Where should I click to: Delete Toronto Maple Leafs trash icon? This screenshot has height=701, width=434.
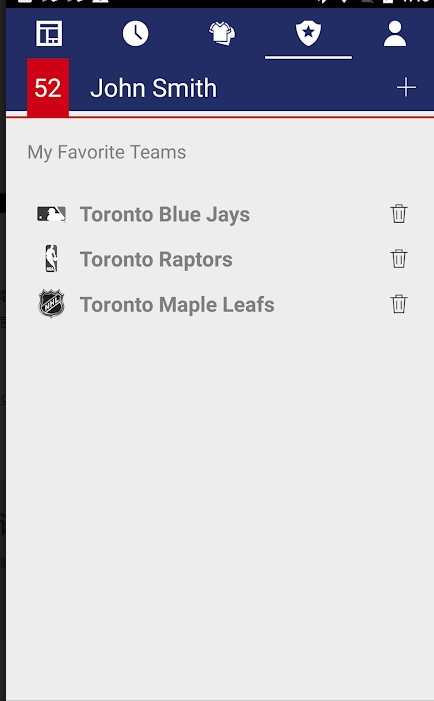click(399, 304)
